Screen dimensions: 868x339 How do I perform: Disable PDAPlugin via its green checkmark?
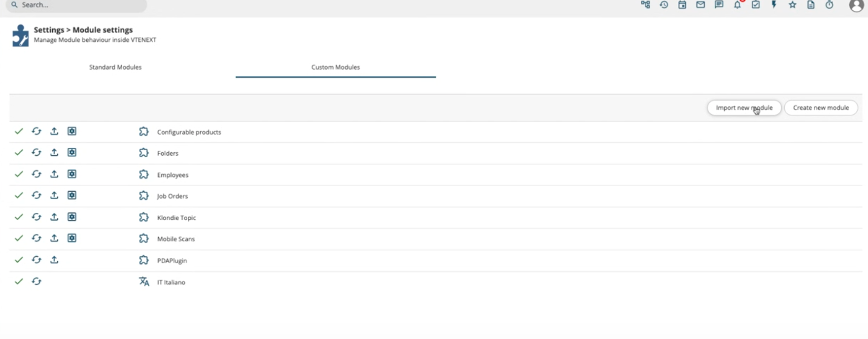click(x=19, y=260)
